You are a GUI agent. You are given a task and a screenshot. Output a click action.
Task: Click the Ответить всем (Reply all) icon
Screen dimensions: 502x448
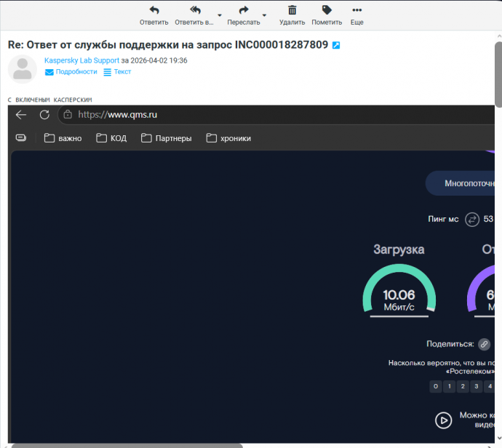tap(195, 11)
